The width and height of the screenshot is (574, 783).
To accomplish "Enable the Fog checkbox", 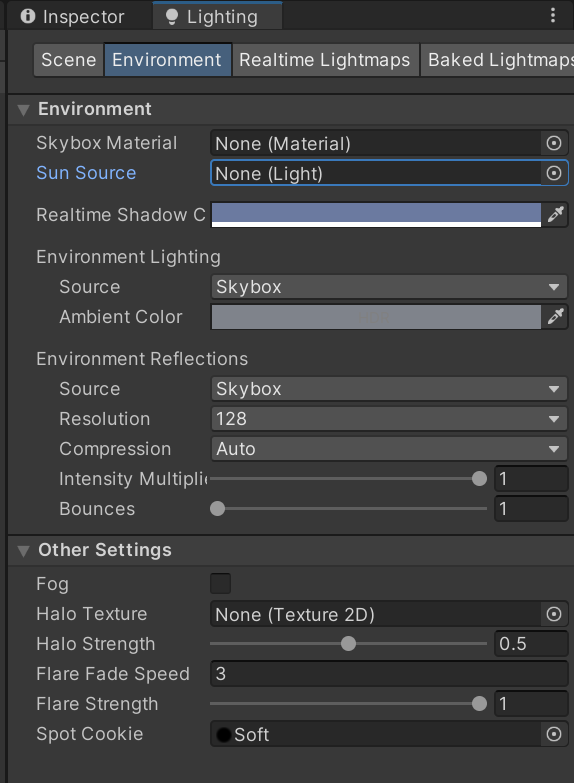I will tap(220, 583).
